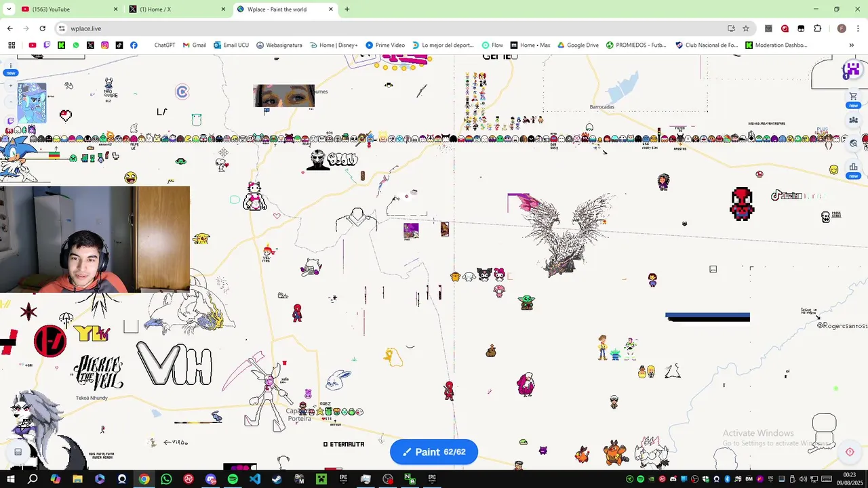This screenshot has width=868, height=488.
Task: Open the Home | Disney+ bookmark
Action: coord(334,45)
